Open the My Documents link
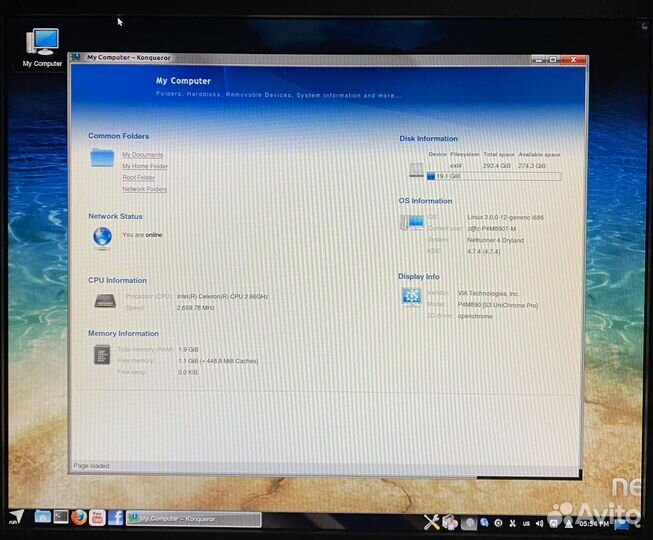This screenshot has height=540, width=653. [x=142, y=155]
